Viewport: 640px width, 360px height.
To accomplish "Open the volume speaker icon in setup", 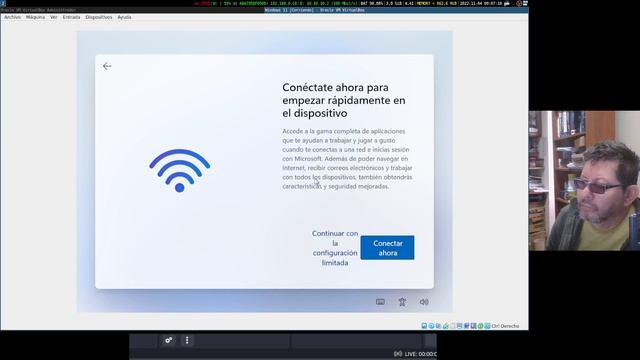I will [424, 302].
